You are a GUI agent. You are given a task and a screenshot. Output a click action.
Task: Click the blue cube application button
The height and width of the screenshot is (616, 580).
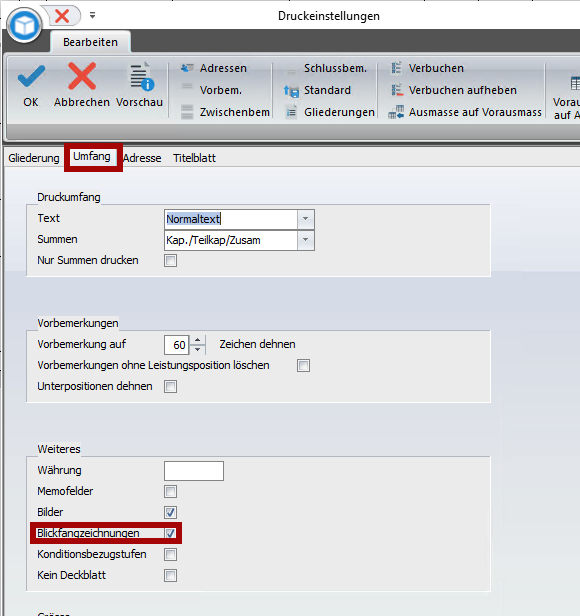click(x=25, y=26)
